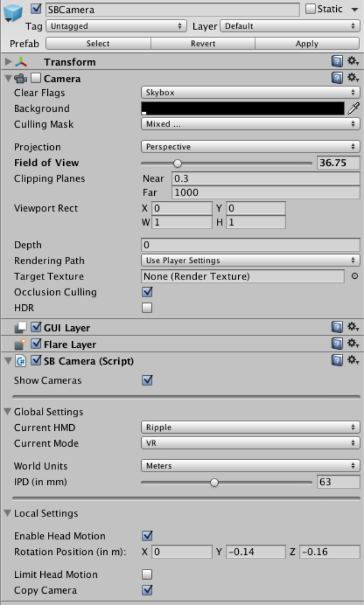364x605 pixels.
Task: Uncheck Show Cameras
Action: pyautogui.click(x=147, y=380)
